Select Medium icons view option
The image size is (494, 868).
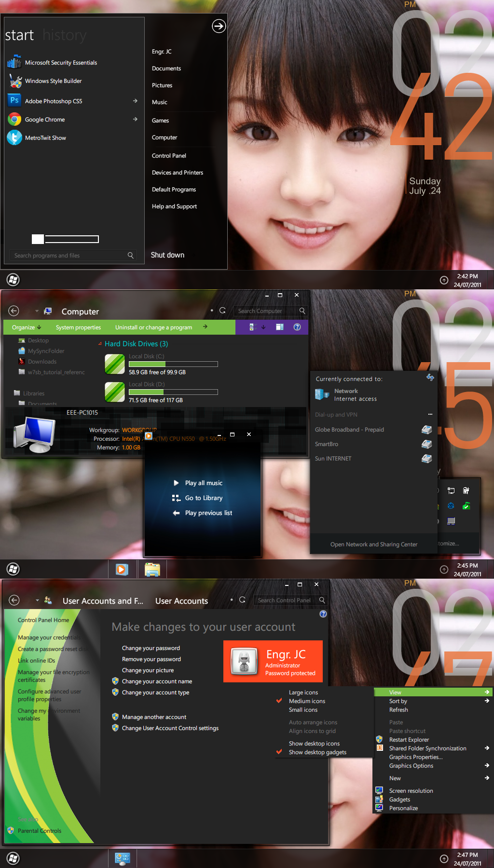click(x=307, y=701)
